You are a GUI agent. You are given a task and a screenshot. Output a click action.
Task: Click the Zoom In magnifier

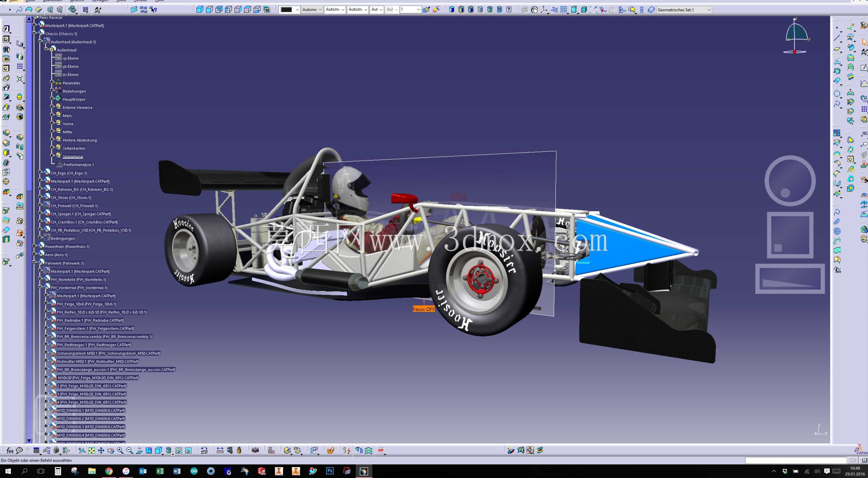pyautogui.click(x=120, y=450)
